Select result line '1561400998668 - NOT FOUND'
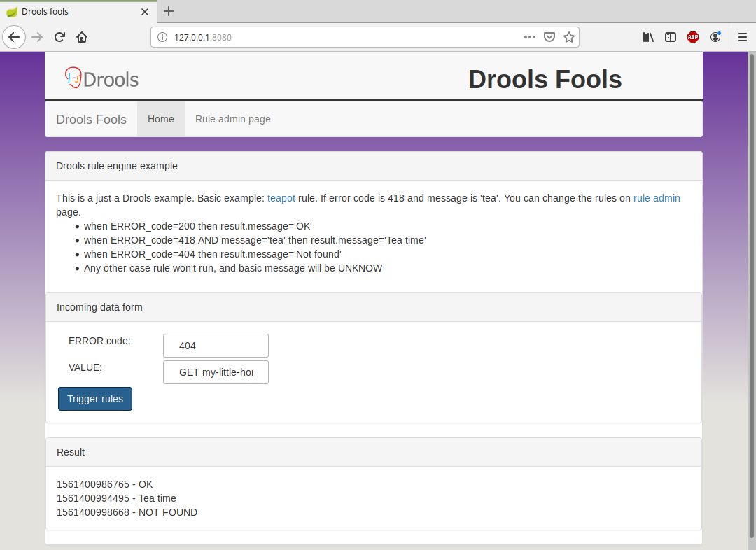 tap(127, 512)
